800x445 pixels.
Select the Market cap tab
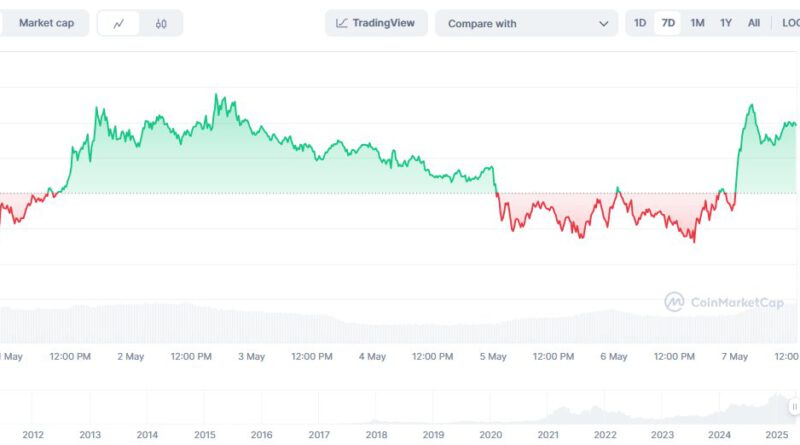click(x=44, y=23)
